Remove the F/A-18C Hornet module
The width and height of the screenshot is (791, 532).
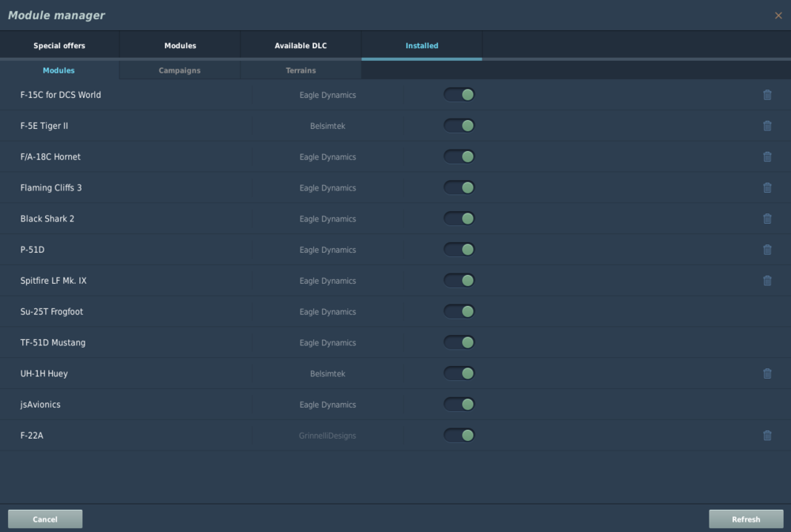click(766, 157)
